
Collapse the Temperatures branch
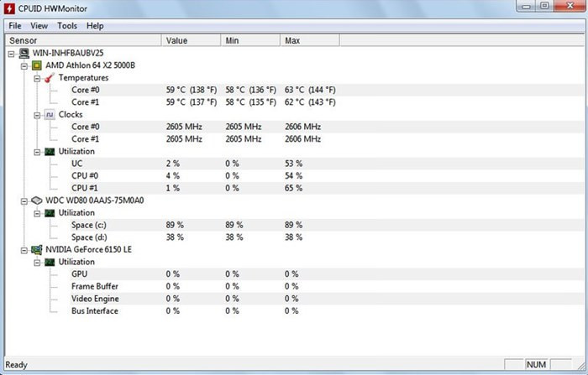pos(36,78)
